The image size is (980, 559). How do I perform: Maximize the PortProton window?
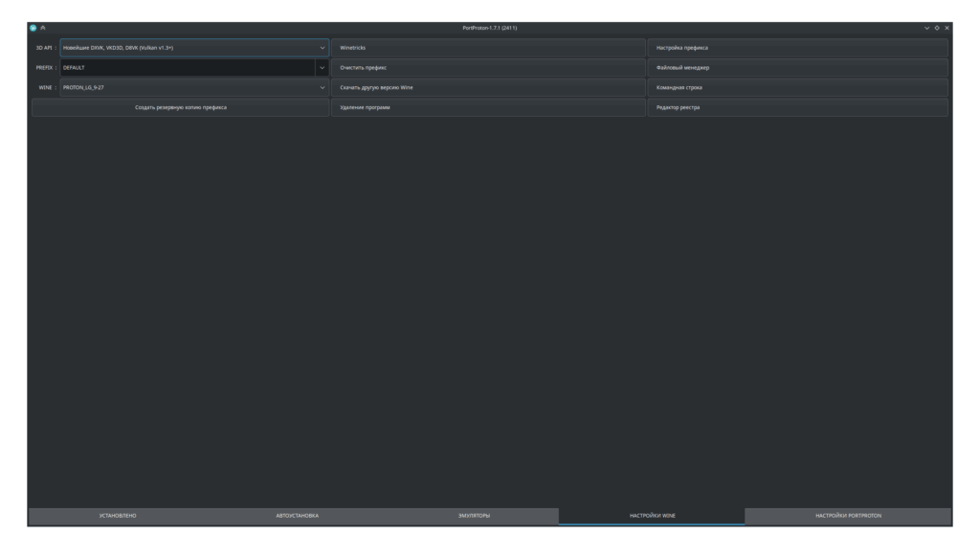[x=937, y=28]
